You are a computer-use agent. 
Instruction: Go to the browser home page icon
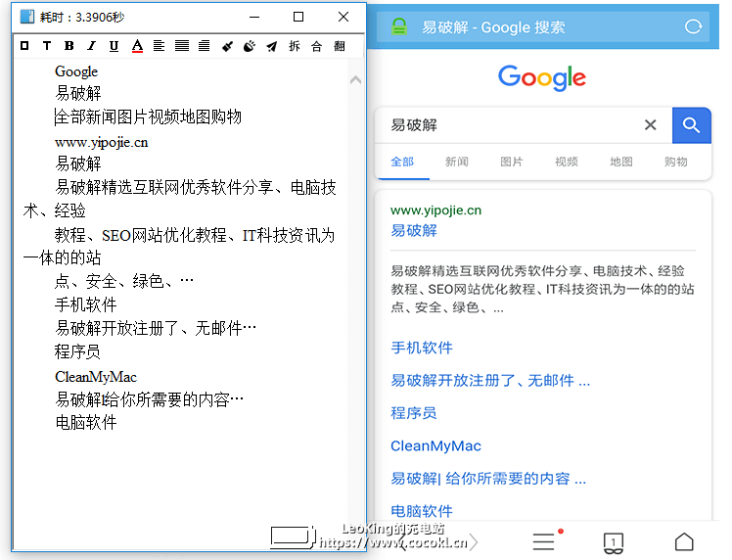(684, 542)
